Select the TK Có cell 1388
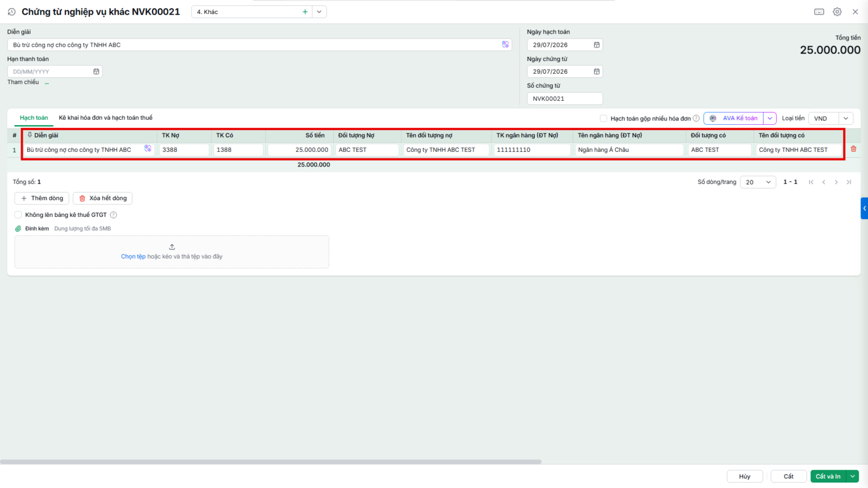Screen dimensions: 868x488 (x=238, y=150)
